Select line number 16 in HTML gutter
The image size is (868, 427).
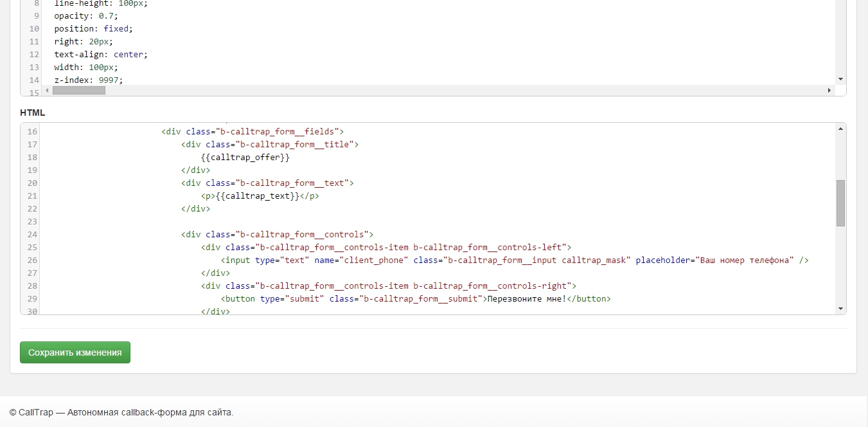(32, 131)
